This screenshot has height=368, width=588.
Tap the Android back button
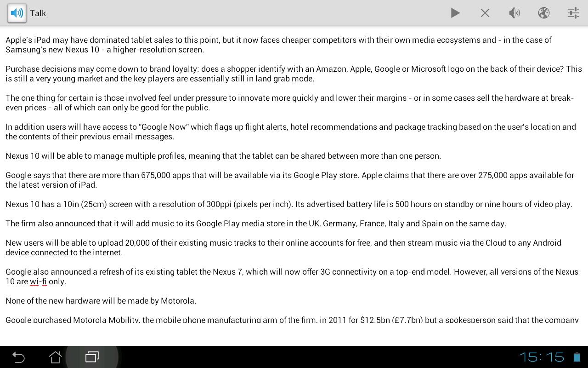18,357
